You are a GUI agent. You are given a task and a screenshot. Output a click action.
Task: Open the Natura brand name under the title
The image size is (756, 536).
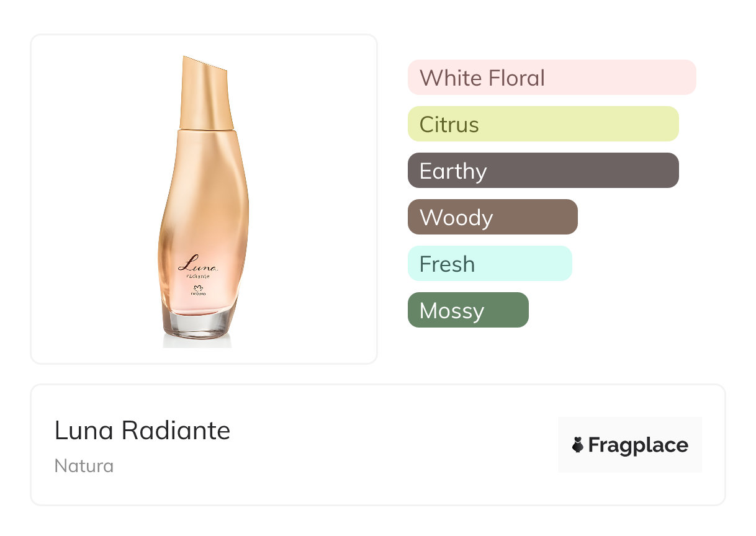[x=84, y=466]
